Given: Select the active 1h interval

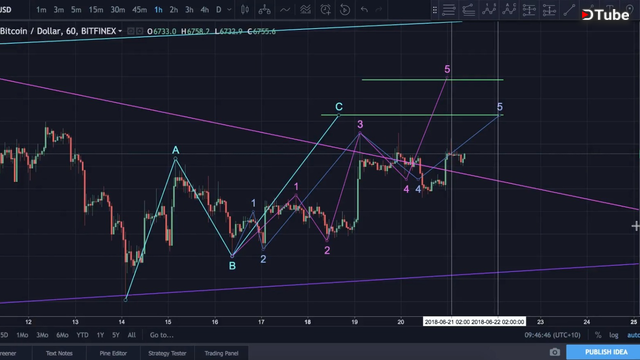Looking at the screenshot, I should (x=158, y=9).
